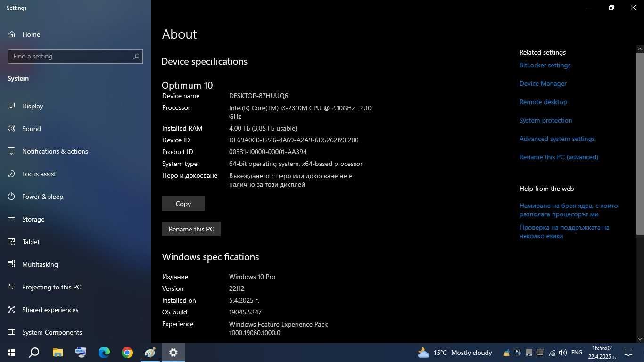
Task: Open Power & sleep settings
Action: pos(42,197)
